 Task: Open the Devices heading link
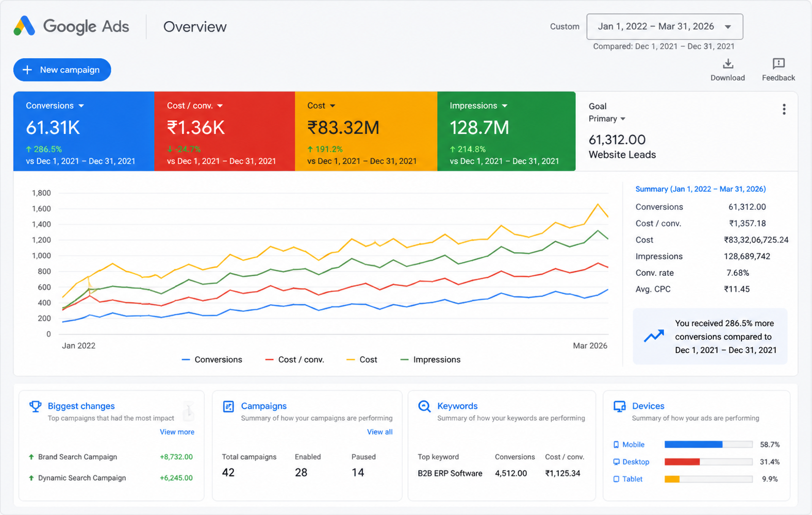[x=648, y=406]
